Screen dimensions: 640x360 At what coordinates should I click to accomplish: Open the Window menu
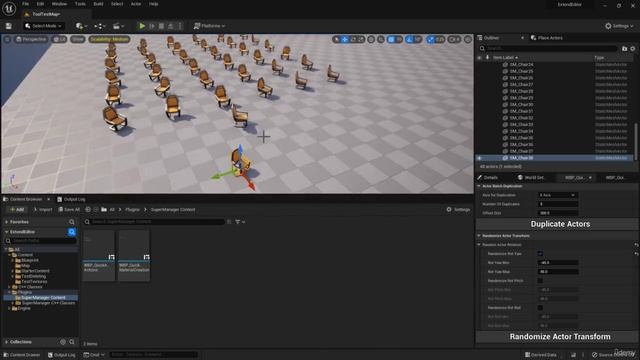pos(59,4)
